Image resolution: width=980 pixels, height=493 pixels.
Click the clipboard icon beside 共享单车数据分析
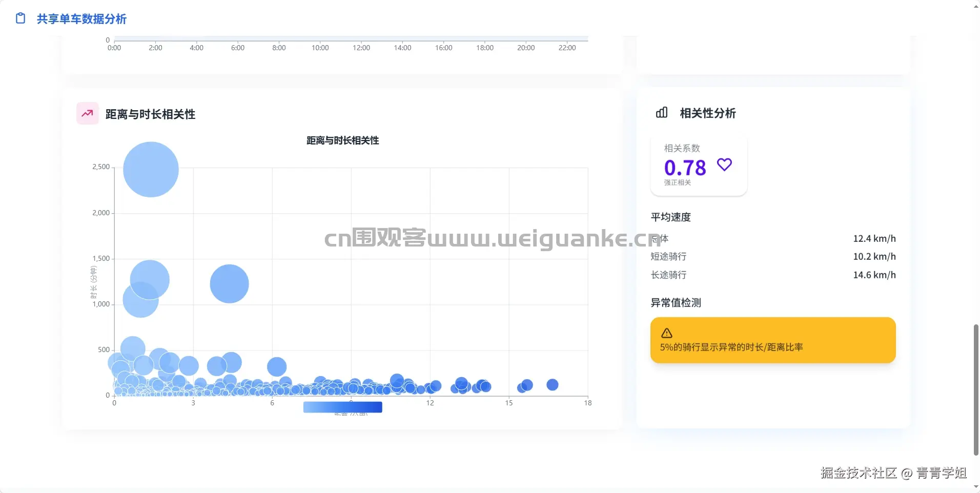point(21,18)
